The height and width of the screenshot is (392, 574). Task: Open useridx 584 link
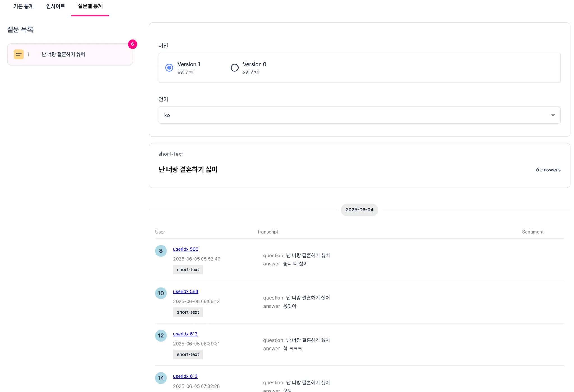(186, 291)
